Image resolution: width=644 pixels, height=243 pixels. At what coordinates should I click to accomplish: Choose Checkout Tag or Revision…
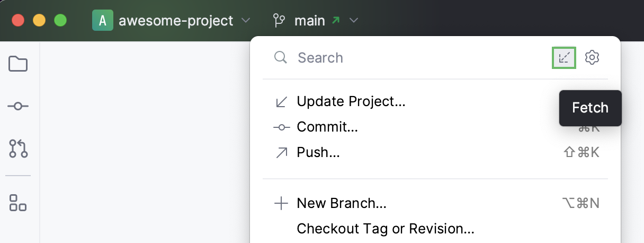(385, 229)
